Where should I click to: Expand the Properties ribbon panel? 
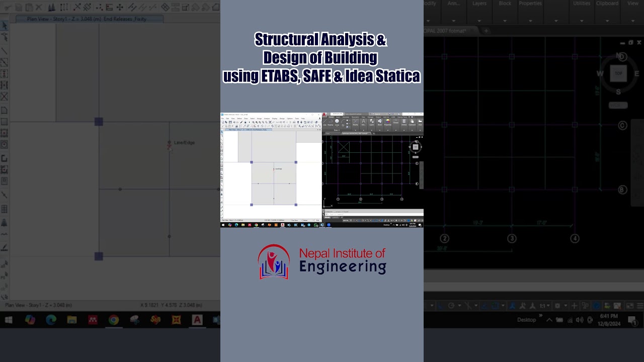530,21
